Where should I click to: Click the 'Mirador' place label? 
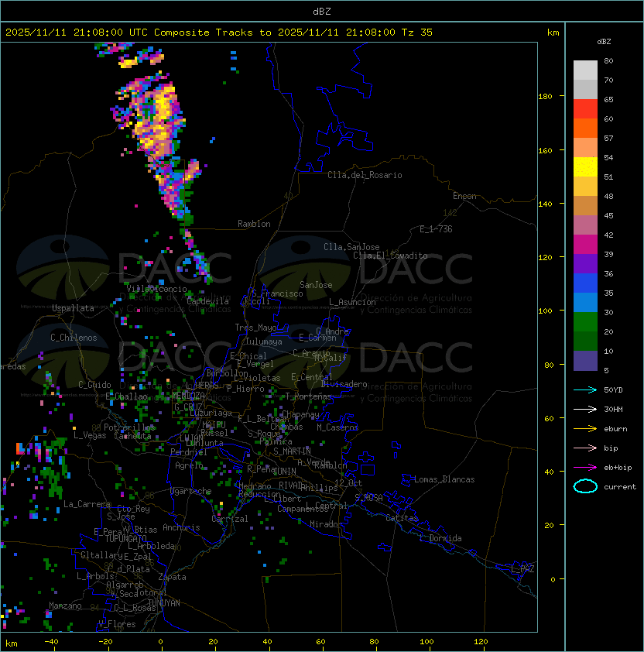[x=326, y=524]
